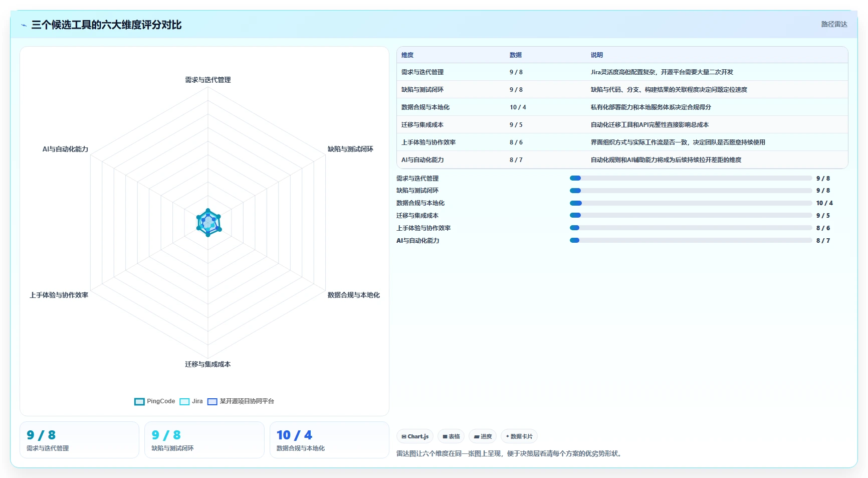Select the 表格 tag chip
868x478 pixels.
click(451, 436)
